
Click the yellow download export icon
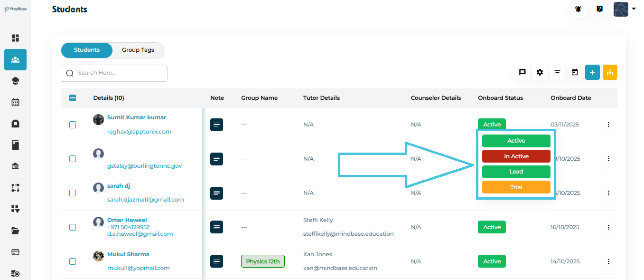[x=610, y=72]
